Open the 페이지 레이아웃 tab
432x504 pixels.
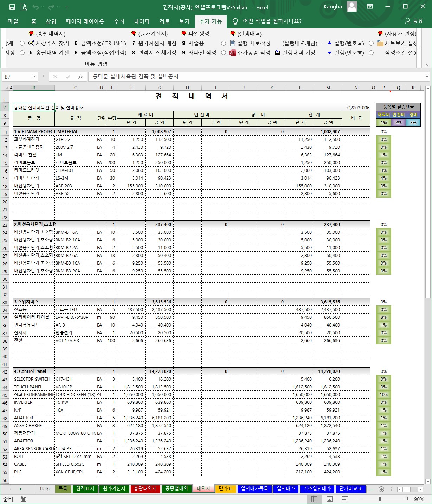(85, 21)
